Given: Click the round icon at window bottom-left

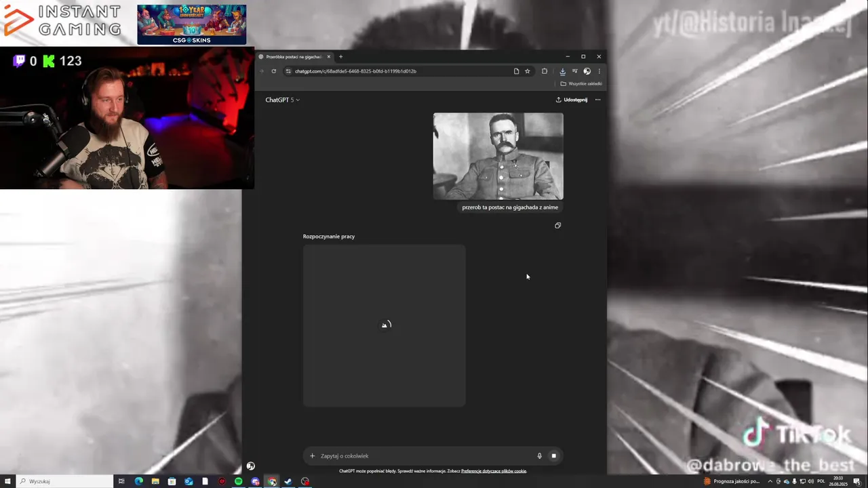Looking at the screenshot, I should [251, 466].
